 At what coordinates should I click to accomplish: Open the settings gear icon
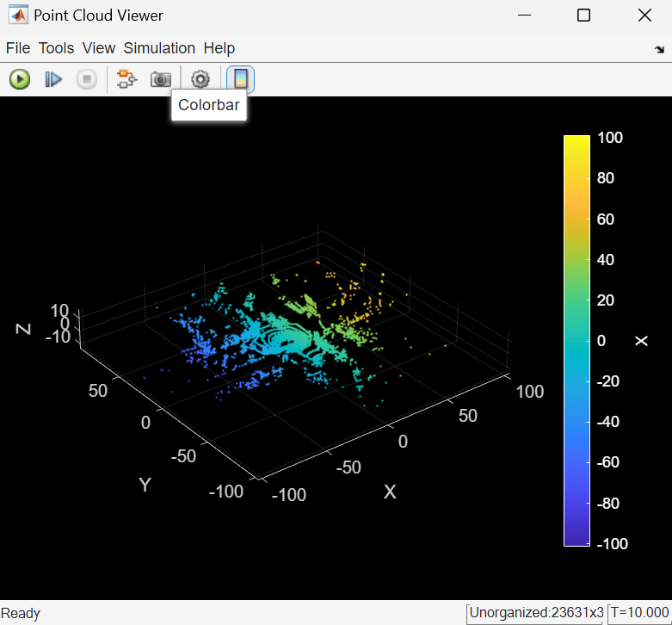[200, 79]
